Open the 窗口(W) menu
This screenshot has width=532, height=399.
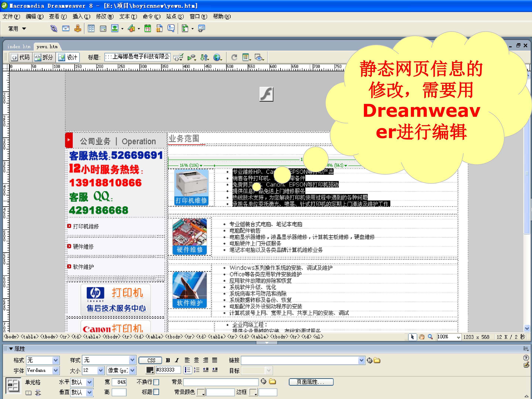[198, 17]
